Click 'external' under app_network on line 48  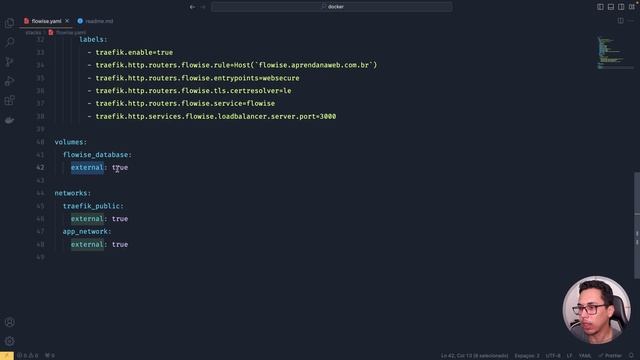pyautogui.click(x=87, y=244)
